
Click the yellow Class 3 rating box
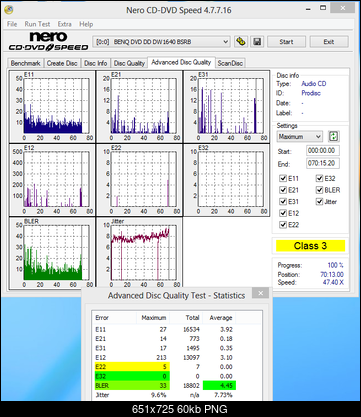click(310, 246)
